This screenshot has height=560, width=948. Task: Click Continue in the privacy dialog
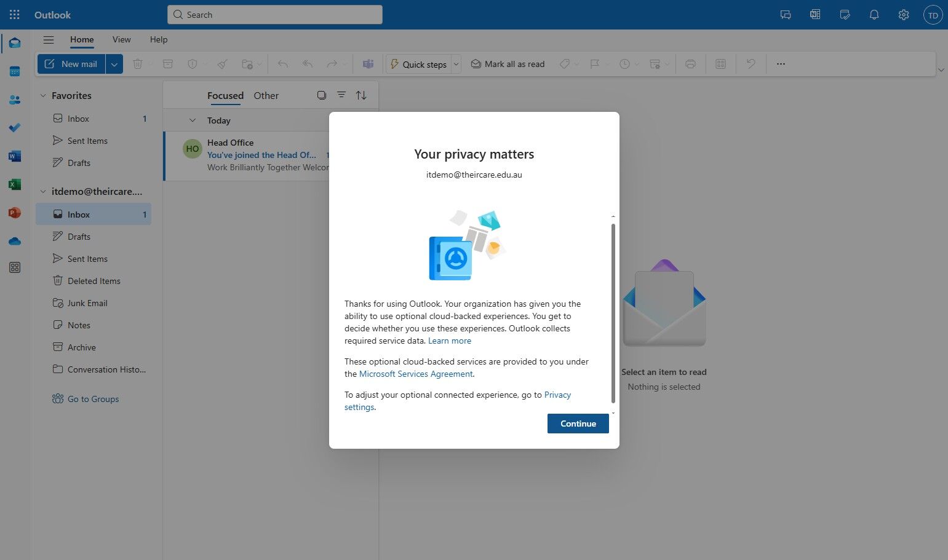[x=578, y=424]
